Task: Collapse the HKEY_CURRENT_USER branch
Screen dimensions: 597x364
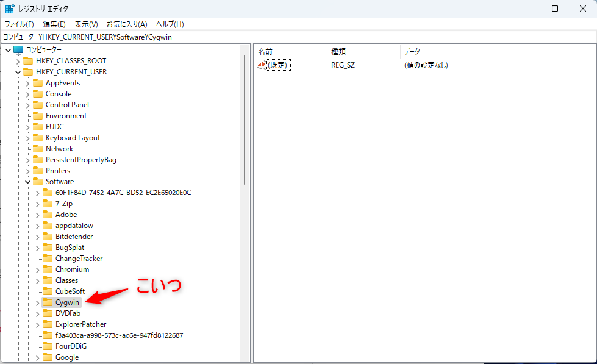Action: click(18, 72)
